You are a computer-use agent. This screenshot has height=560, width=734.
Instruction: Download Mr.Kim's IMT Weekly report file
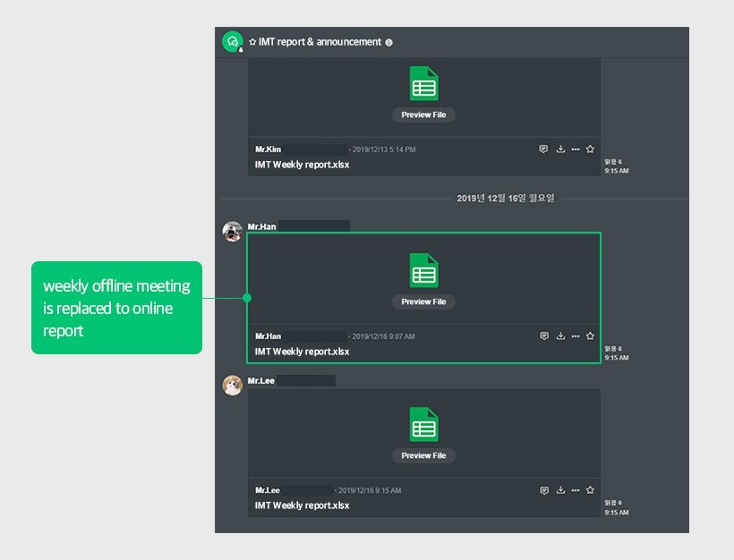pos(560,149)
